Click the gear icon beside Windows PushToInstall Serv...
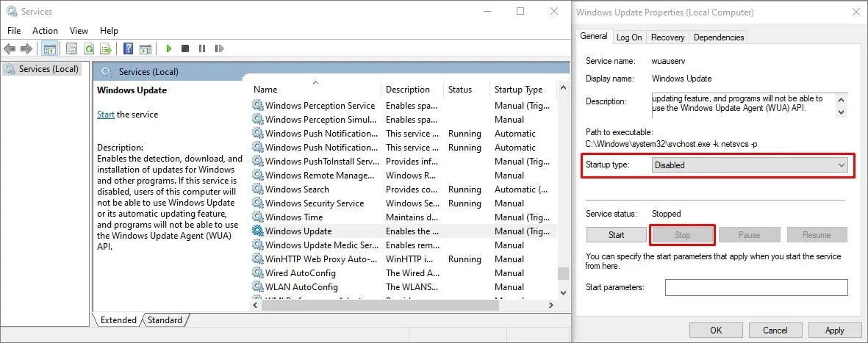This screenshot has width=868, height=343. click(257, 161)
